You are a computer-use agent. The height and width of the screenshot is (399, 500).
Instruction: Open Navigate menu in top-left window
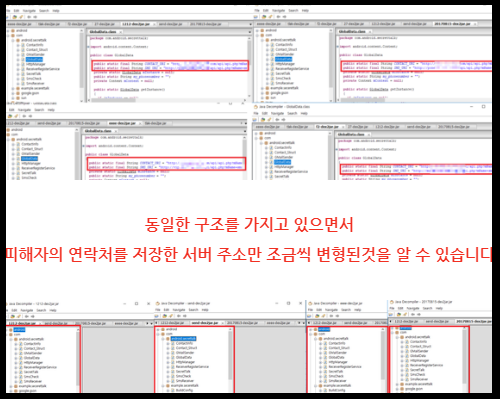point(29,11)
